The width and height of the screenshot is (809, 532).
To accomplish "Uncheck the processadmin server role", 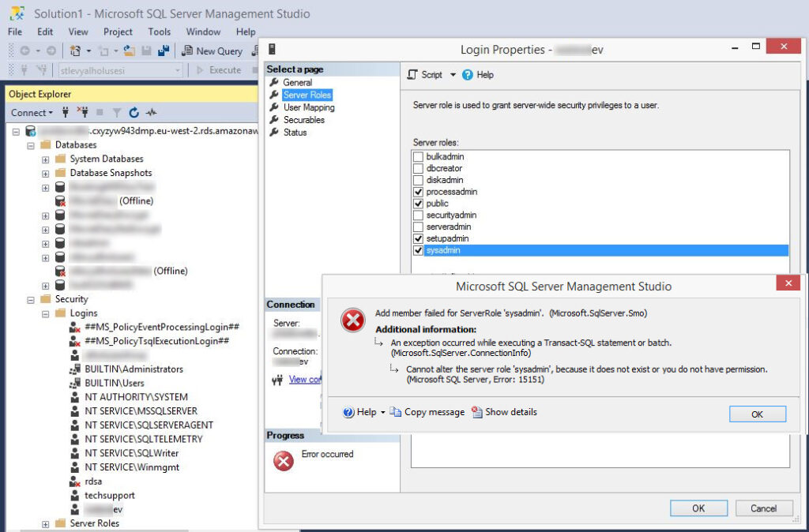I will click(419, 192).
